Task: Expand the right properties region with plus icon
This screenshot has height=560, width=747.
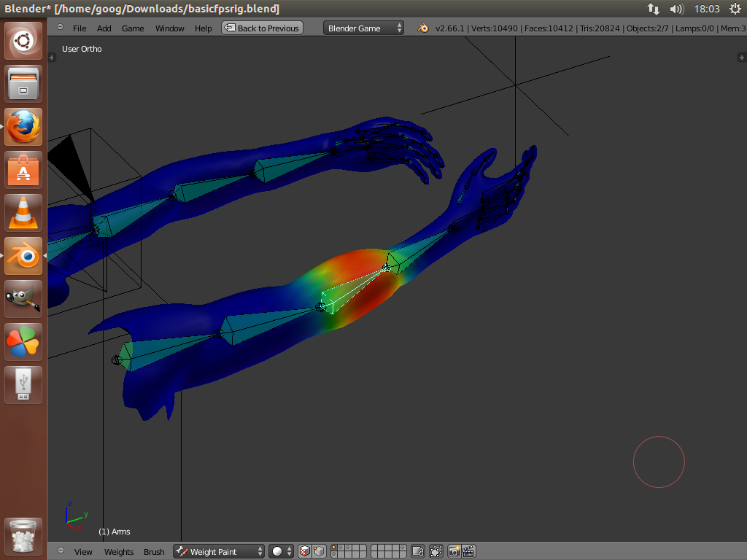Action: click(x=741, y=58)
